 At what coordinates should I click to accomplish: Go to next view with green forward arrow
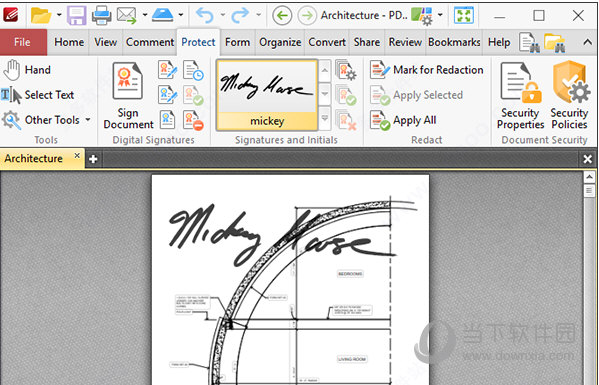[x=307, y=16]
